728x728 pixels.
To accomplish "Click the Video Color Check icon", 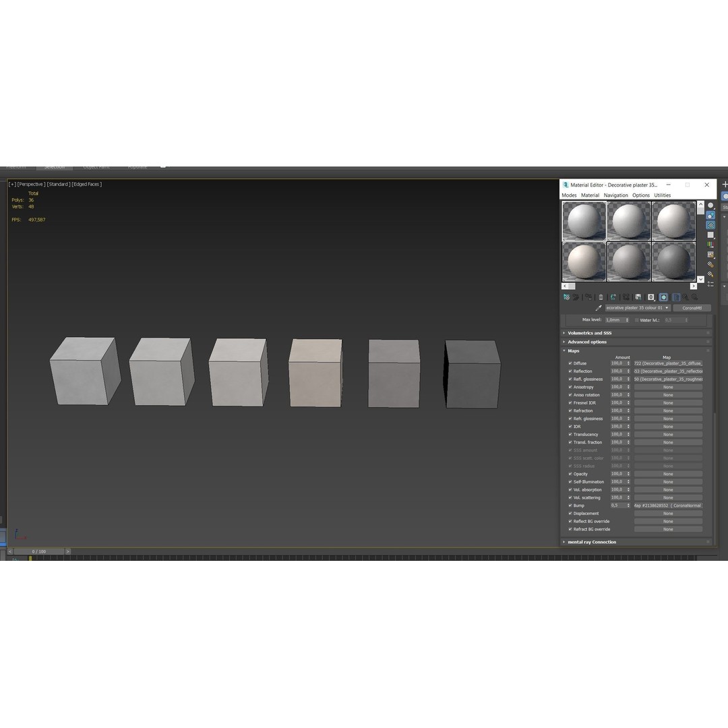I will coord(710,243).
